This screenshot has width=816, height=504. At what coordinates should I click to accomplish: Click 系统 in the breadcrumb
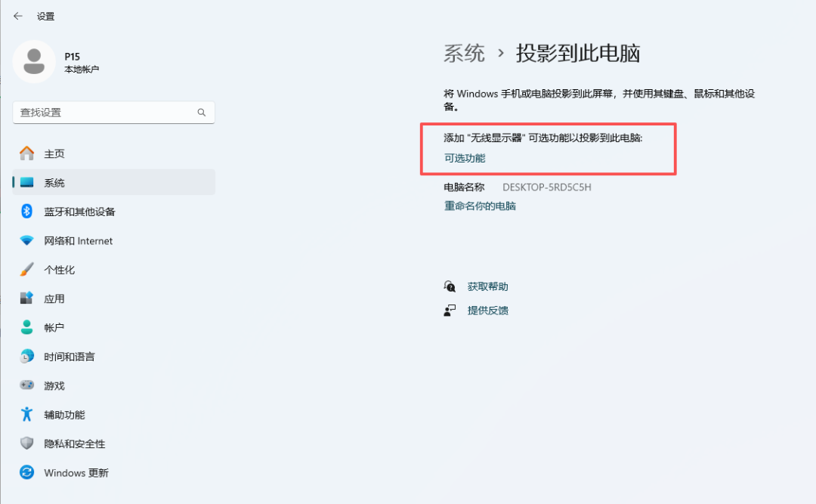(464, 53)
